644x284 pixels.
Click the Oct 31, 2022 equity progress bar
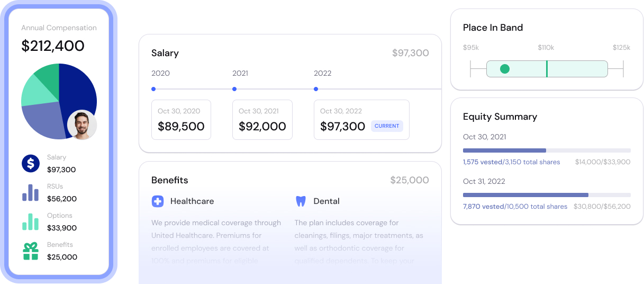(x=547, y=195)
